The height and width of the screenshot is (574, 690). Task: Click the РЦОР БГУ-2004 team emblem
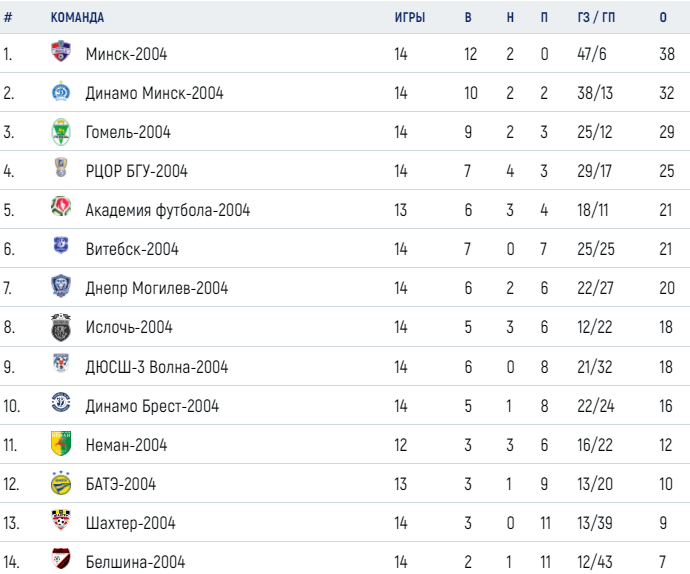point(61,167)
